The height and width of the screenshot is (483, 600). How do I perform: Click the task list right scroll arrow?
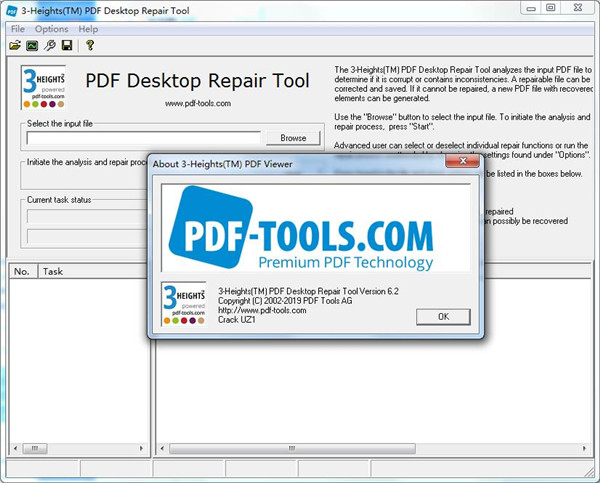[x=141, y=448]
